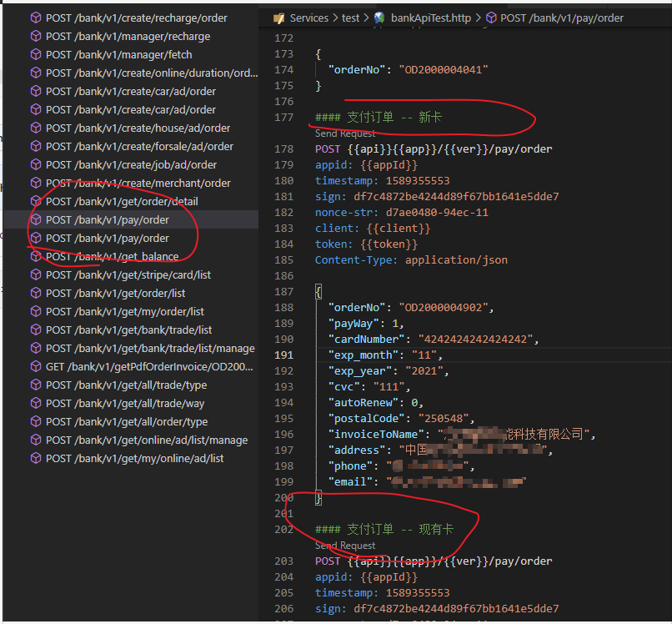Select Services in the breadcrumb bar
Screen dimensions: 672x624
click(x=309, y=17)
